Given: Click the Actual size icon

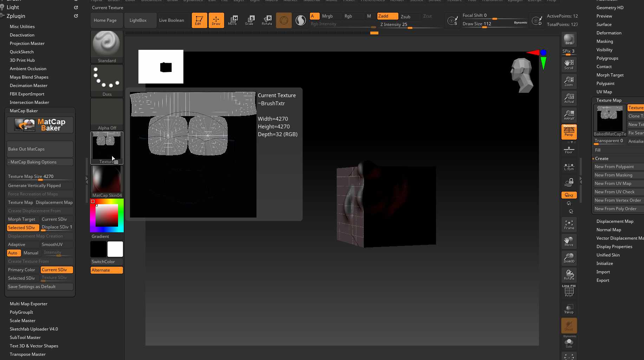Looking at the screenshot, I should point(569,98).
